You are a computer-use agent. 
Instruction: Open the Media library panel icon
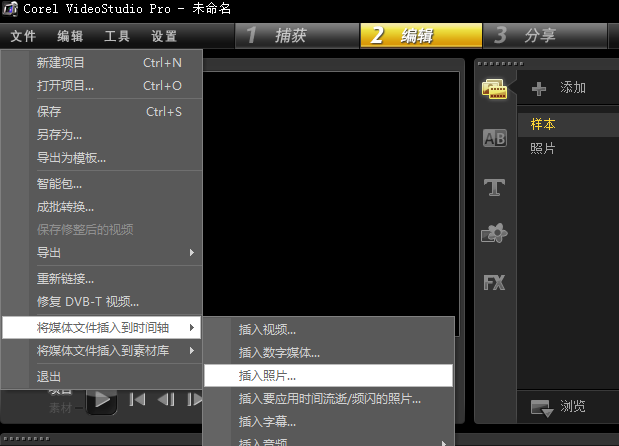pos(494,89)
